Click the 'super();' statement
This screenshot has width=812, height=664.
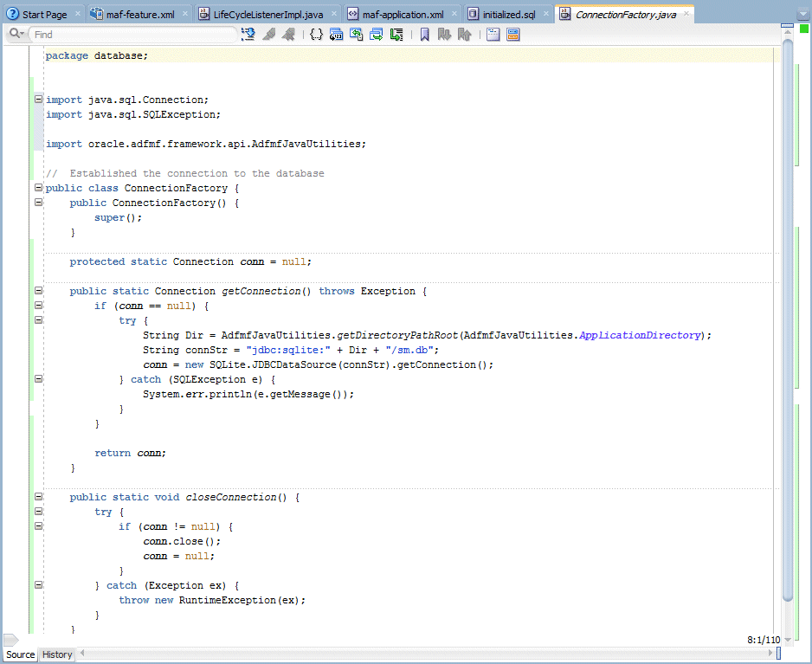(x=118, y=217)
